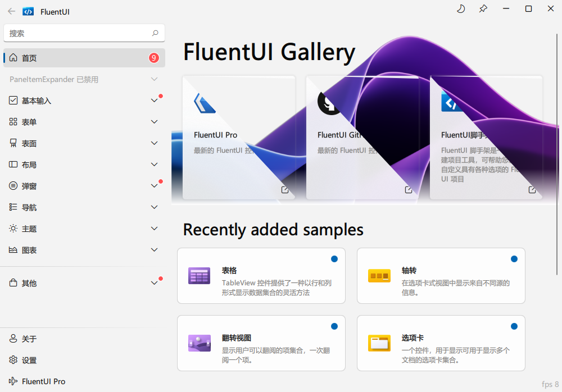
Task: Open the FluentUI GitHub card
Action: 362,138
